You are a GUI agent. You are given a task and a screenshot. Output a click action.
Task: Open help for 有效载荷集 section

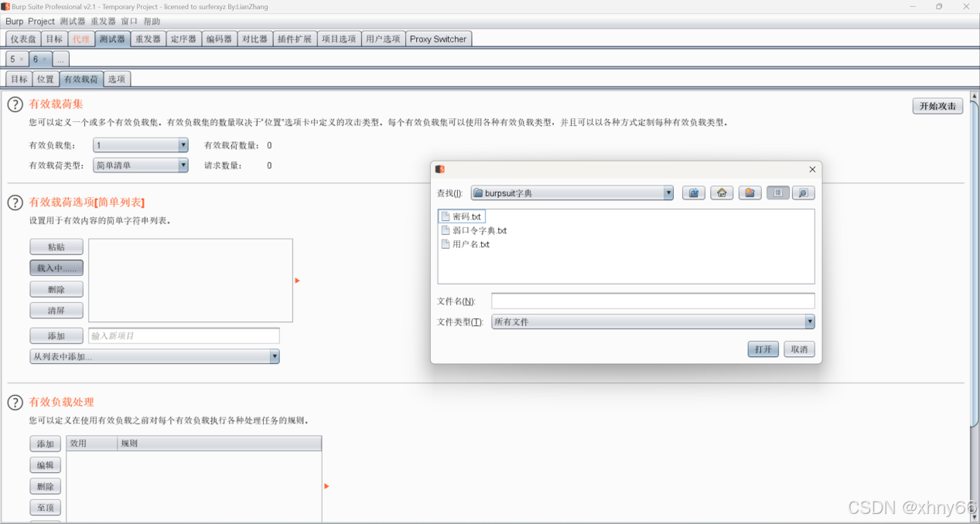click(x=15, y=104)
